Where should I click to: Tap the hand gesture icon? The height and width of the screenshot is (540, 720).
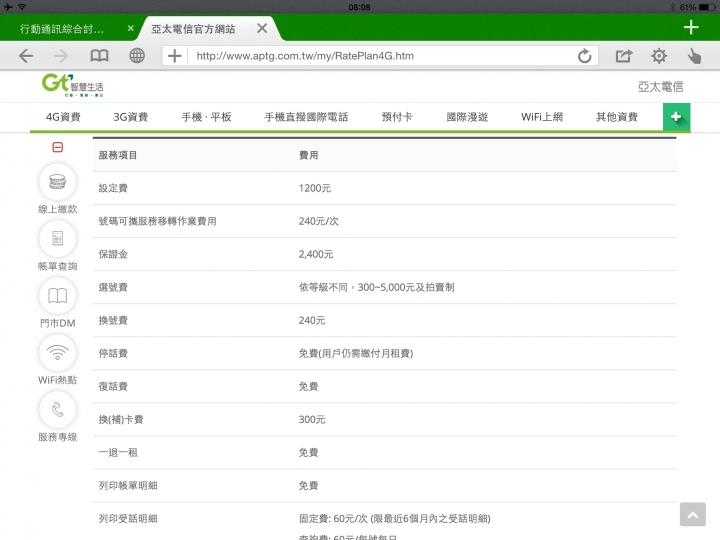(x=694, y=56)
